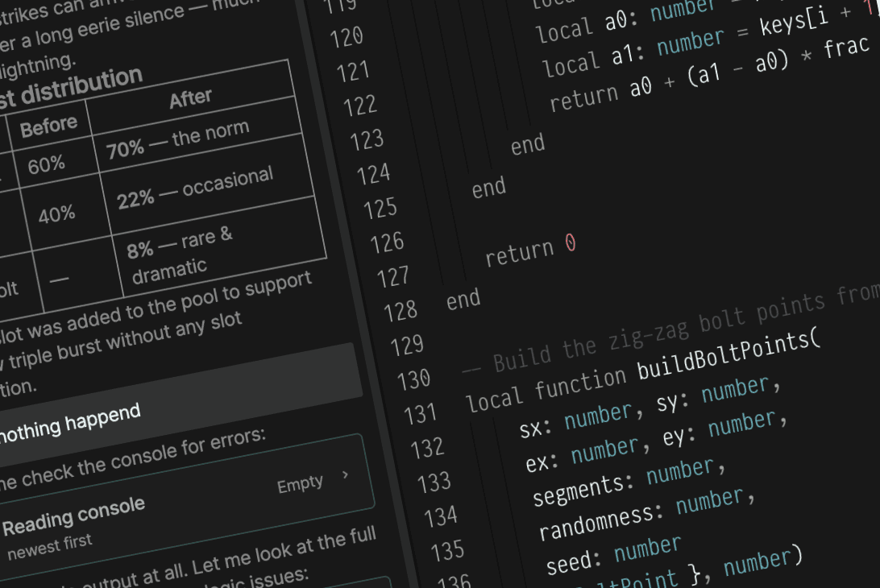The height and width of the screenshot is (588, 880).
Task: Click line number 135 in gutter
Action: [x=447, y=551]
